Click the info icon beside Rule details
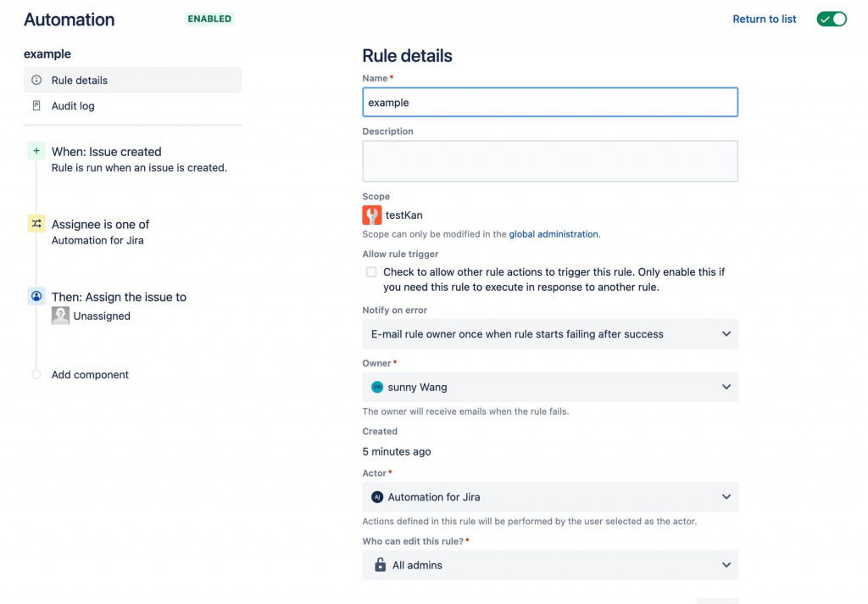 coord(36,81)
